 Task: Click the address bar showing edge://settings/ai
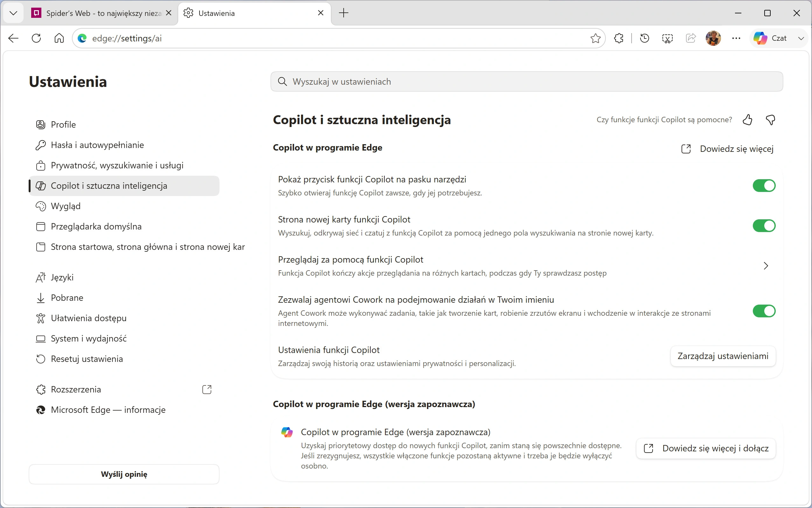click(339, 38)
